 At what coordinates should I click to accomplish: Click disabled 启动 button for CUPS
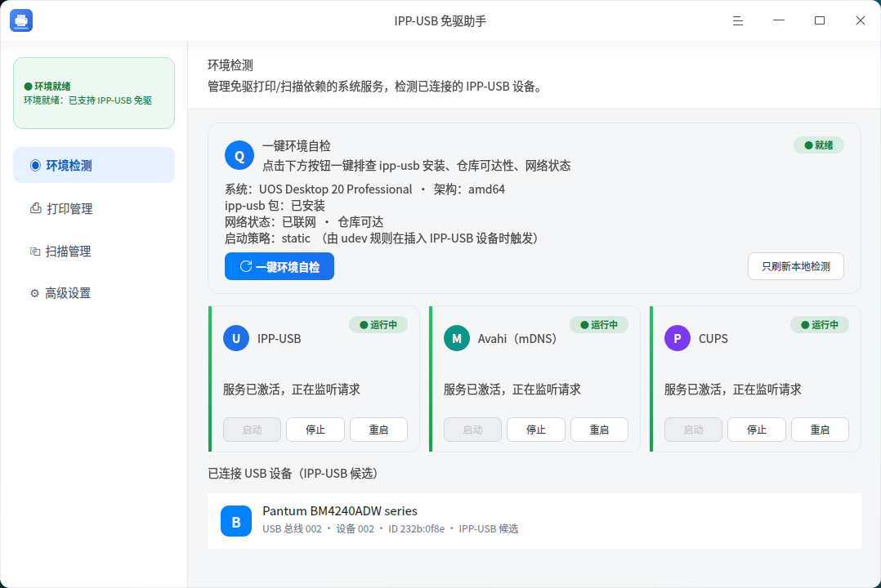693,430
